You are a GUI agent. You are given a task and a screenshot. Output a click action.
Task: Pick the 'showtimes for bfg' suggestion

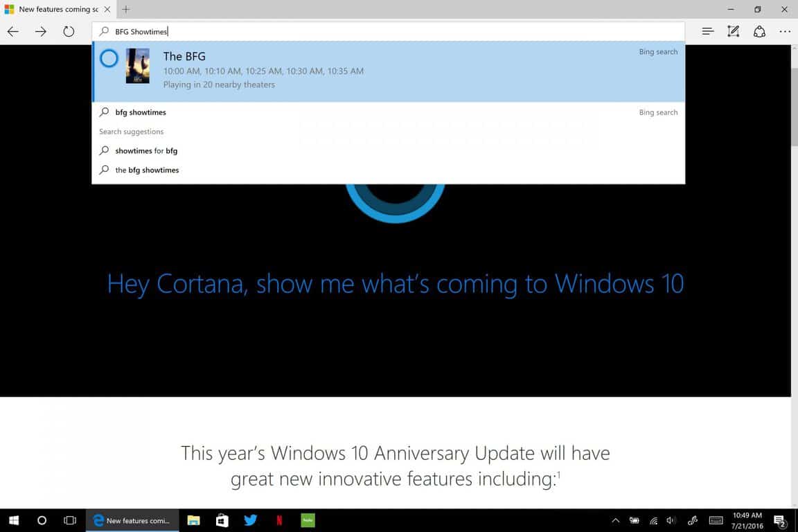click(x=389, y=151)
